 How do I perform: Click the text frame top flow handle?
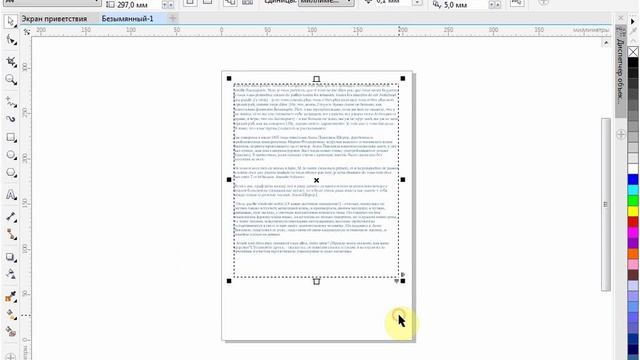(x=316, y=79)
